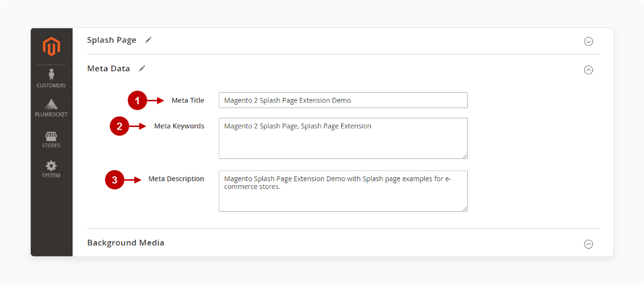The height and width of the screenshot is (285, 644).
Task: Click pencil icon beside Meta Data heading
Action: pyautogui.click(x=142, y=68)
